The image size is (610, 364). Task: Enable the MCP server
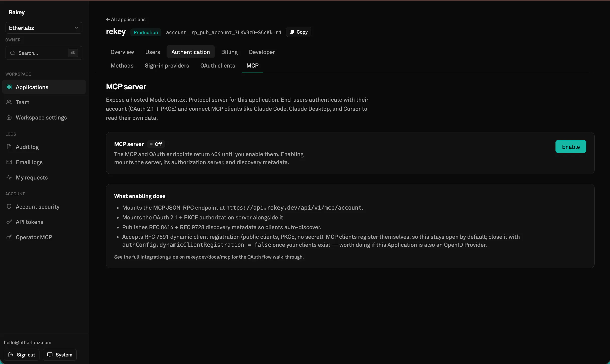pyautogui.click(x=571, y=147)
